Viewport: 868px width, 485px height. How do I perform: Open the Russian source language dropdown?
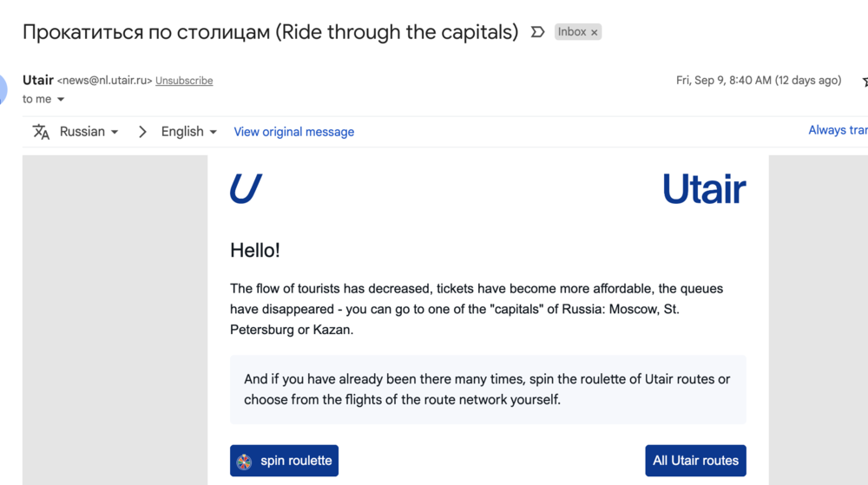coord(89,132)
